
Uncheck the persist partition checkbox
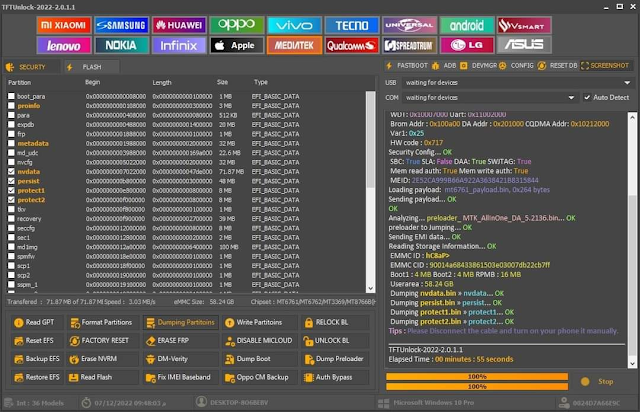point(11,181)
